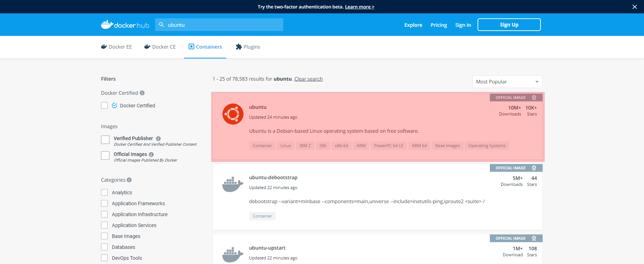Click the ARM 64 tag
Viewport: 644px width, 264px height.
[419, 146]
